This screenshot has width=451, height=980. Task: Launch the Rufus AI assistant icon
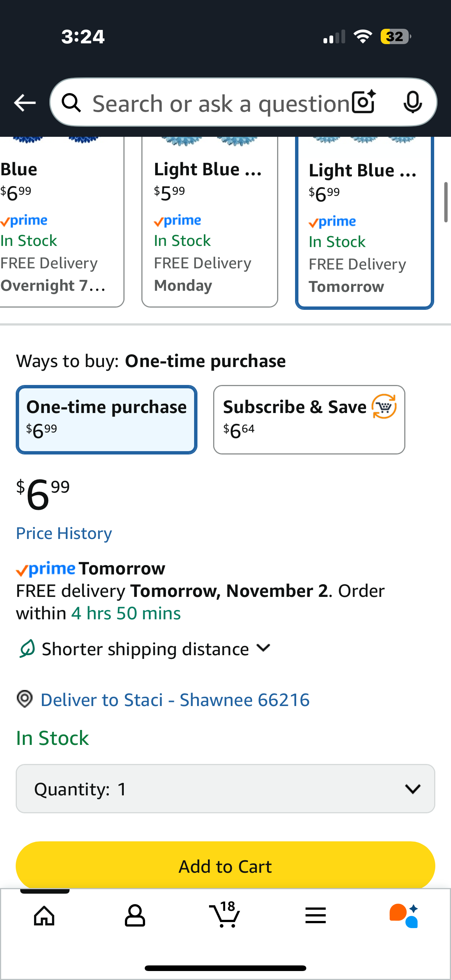point(404,915)
